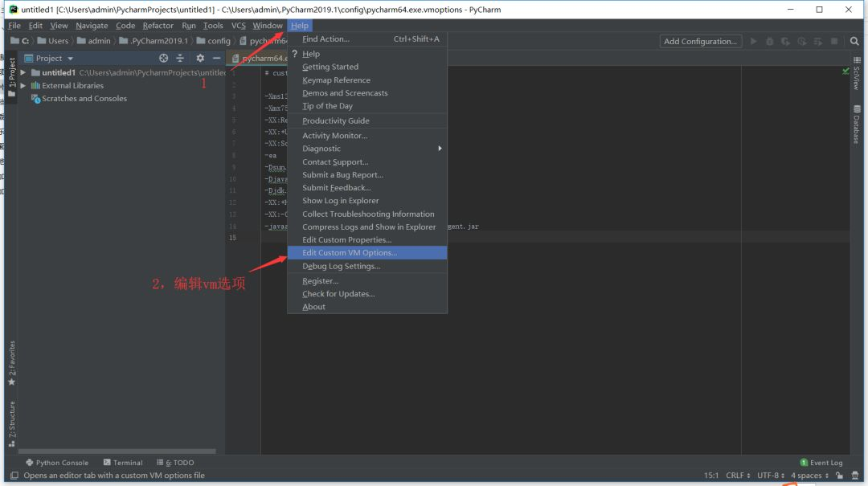Select Activity Monitor menu item

[x=367, y=136]
